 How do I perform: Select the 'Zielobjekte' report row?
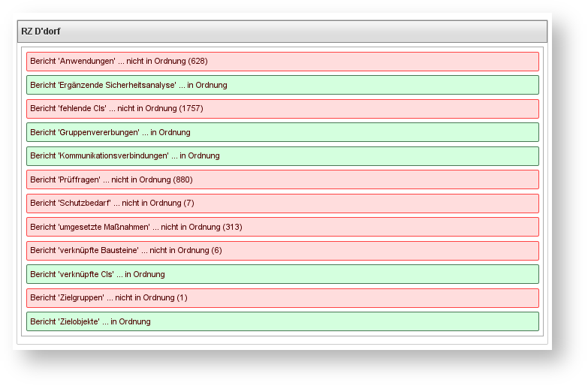[282, 321]
